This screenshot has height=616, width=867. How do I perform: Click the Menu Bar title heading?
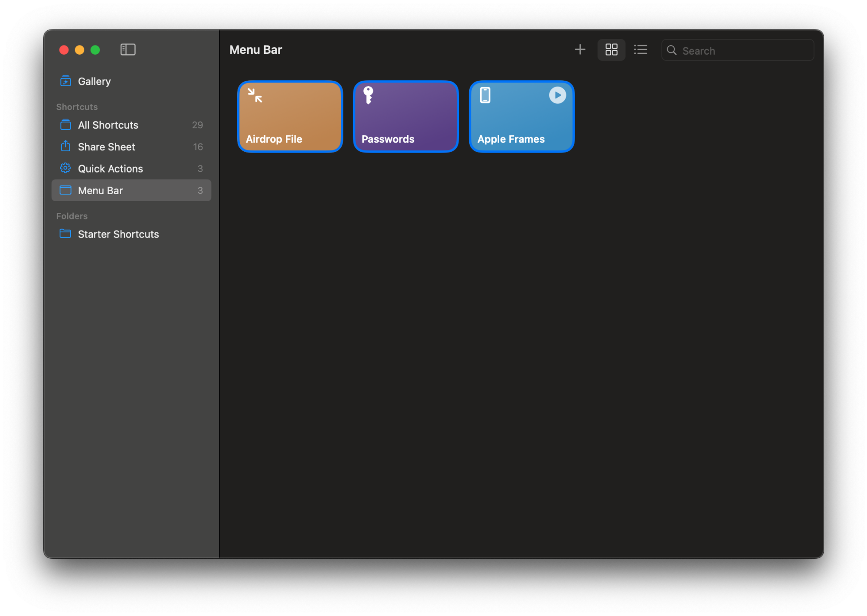pyautogui.click(x=255, y=49)
